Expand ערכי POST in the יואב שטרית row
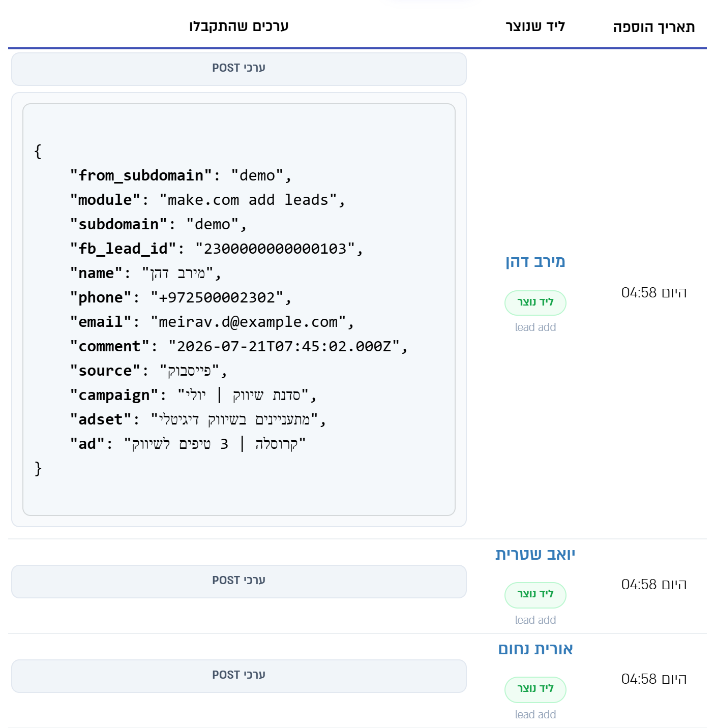 pos(239,582)
